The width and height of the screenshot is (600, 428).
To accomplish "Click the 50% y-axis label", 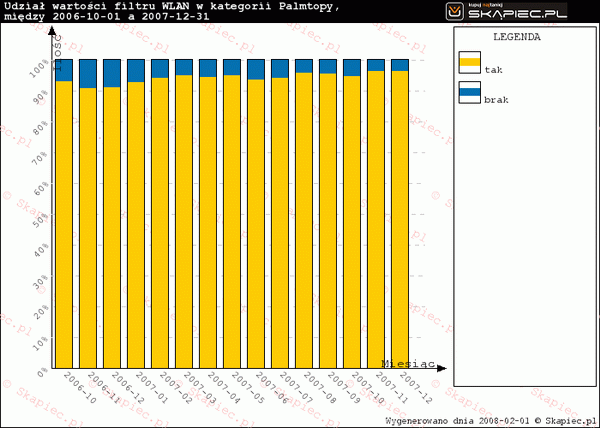I will (41, 220).
